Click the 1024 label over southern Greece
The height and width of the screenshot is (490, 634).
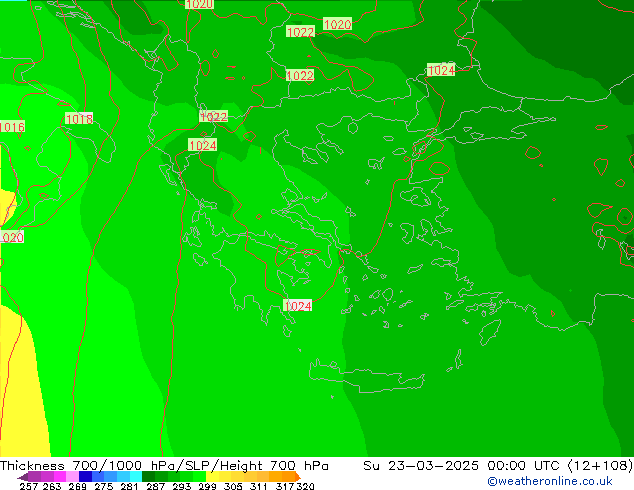(x=298, y=306)
